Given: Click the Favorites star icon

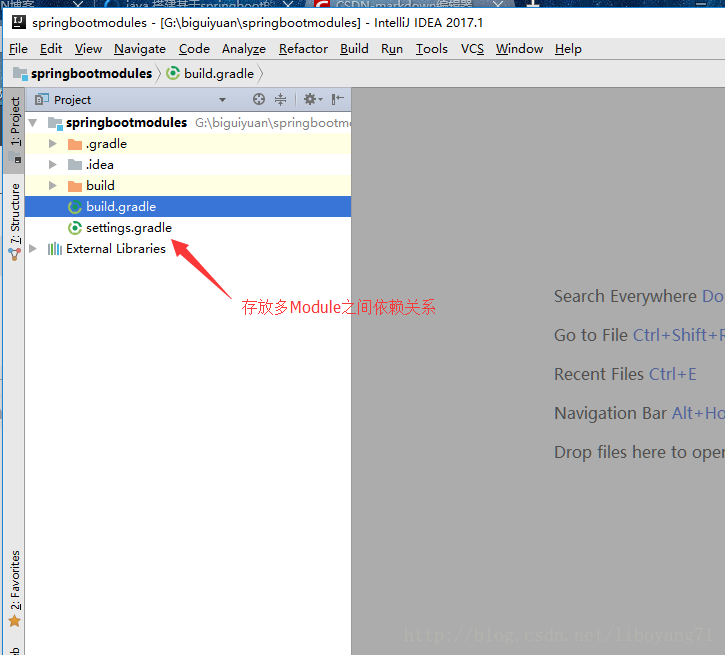Looking at the screenshot, I should point(15,620).
